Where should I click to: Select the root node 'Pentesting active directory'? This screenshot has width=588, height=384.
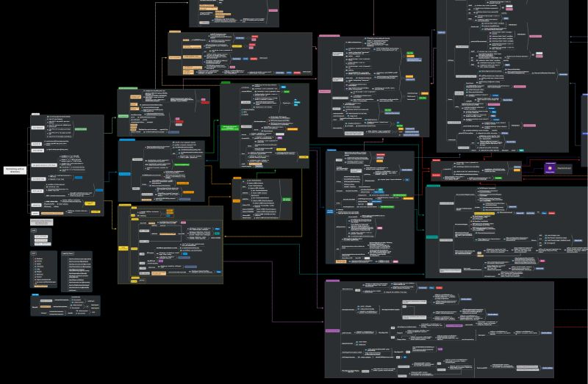(x=15, y=170)
